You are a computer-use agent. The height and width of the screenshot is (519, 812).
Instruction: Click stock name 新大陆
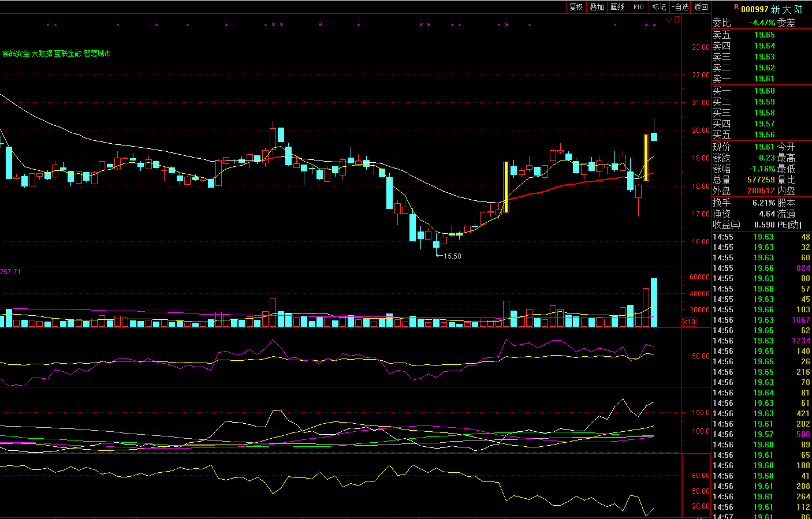click(787, 9)
